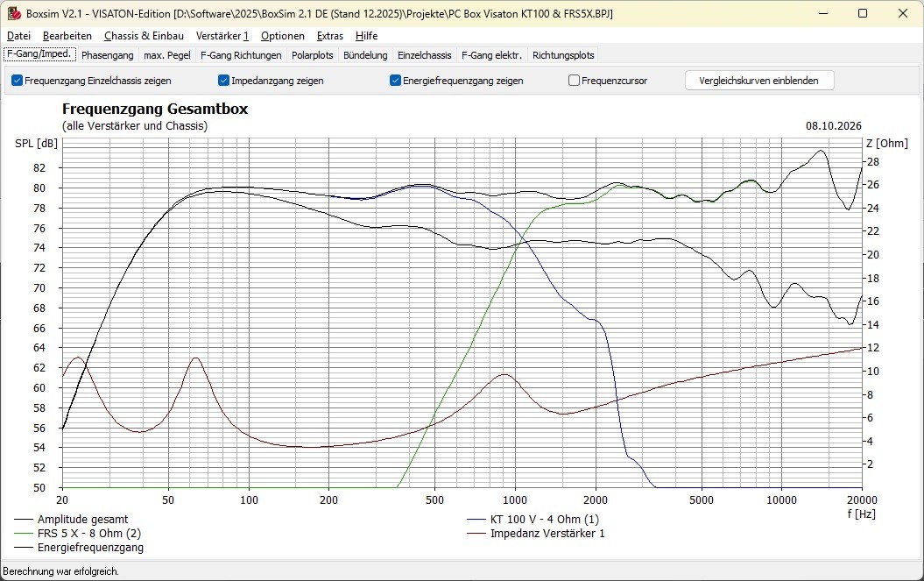Minimize the Boxsim window
The width and height of the screenshot is (924, 581).
(823, 13)
